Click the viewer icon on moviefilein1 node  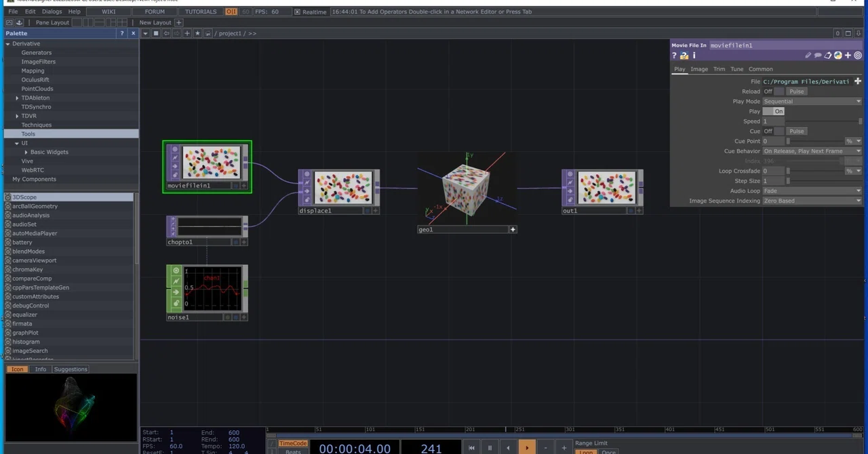pyautogui.click(x=174, y=148)
